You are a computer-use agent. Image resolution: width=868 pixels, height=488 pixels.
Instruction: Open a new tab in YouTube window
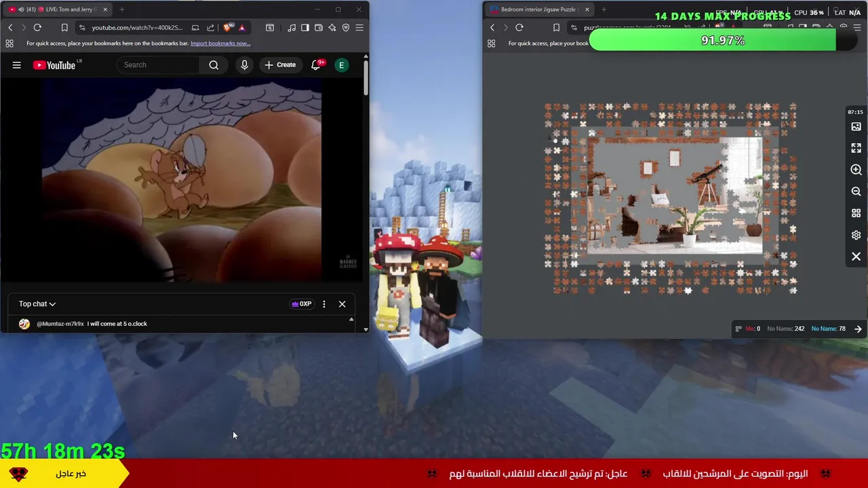122,9
